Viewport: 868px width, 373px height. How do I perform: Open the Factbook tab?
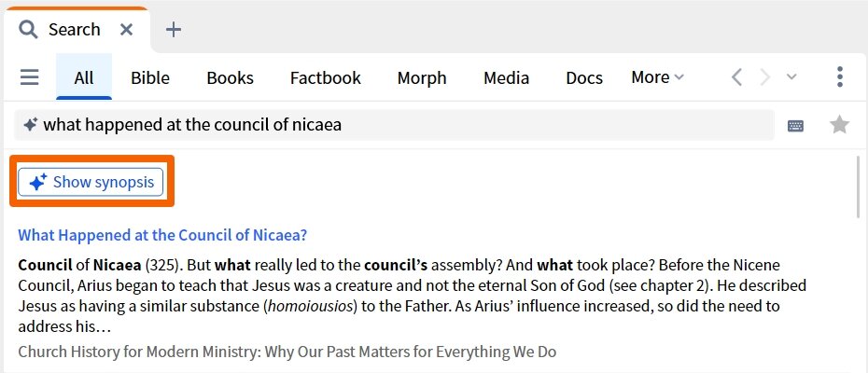pyautogui.click(x=325, y=77)
